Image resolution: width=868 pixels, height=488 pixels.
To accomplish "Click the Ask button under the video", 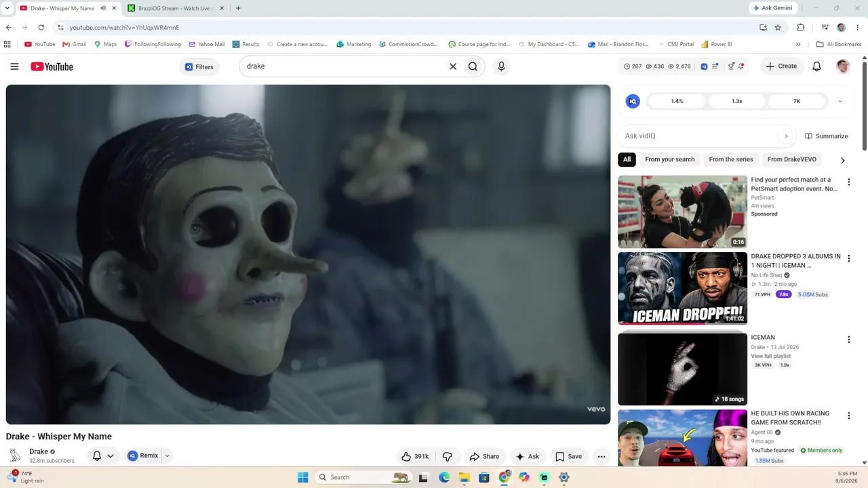I will [x=528, y=456].
